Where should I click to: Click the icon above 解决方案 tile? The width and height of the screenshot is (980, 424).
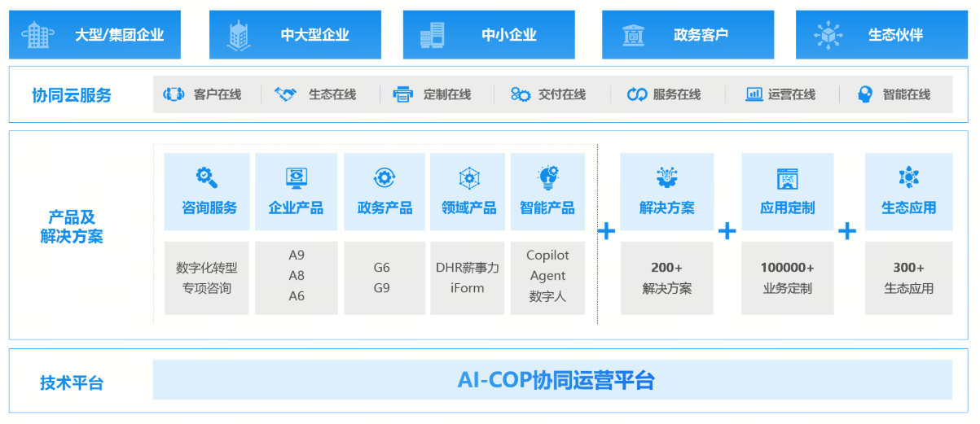(x=666, y=177)
